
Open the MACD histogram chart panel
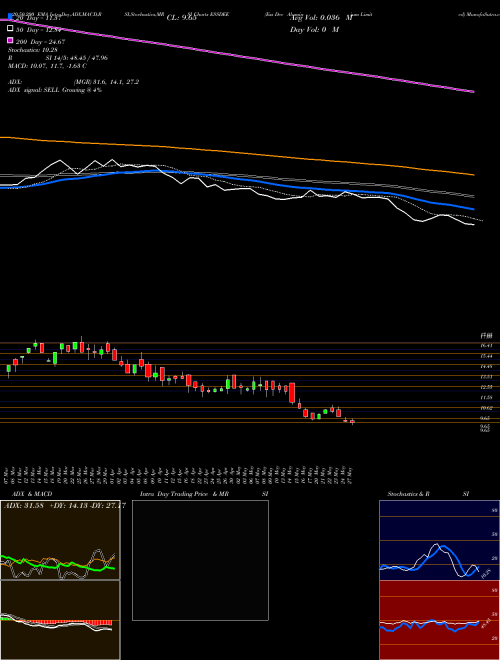coord(60,620)
